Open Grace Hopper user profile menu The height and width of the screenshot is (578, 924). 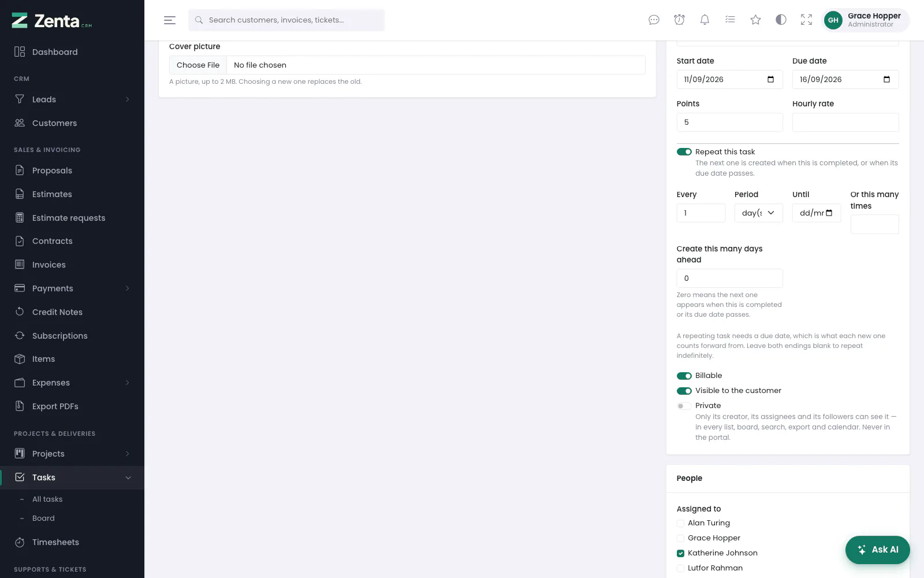866,20
